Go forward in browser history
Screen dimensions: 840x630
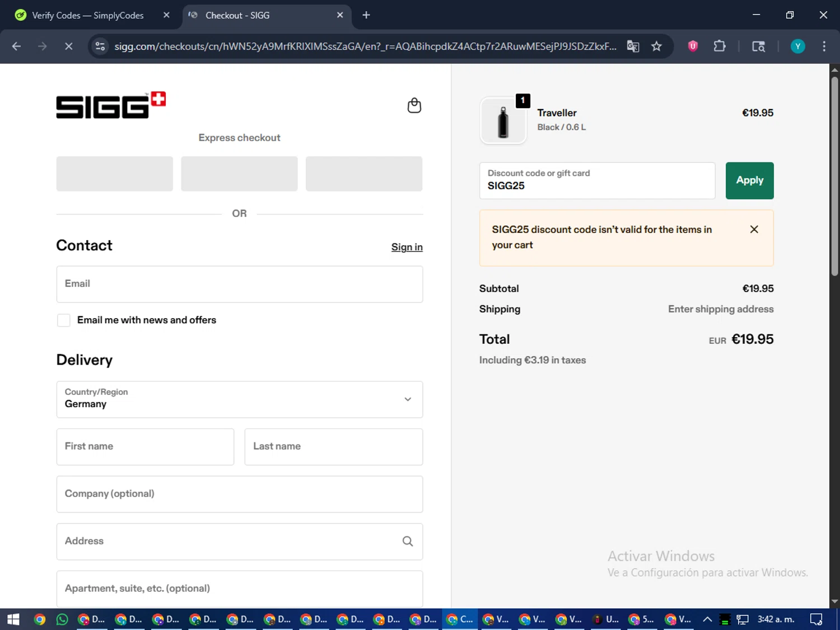(x=42, y=46)
